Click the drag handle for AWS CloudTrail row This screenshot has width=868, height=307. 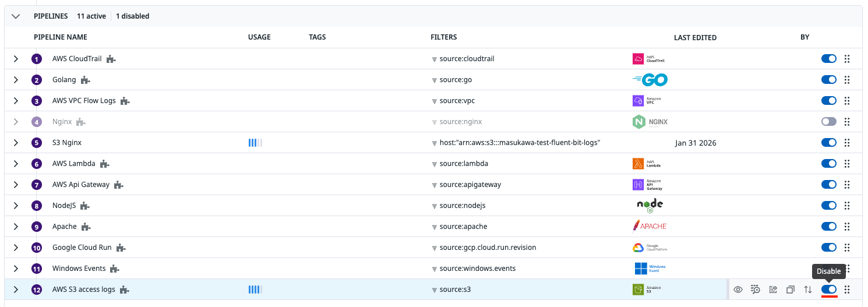tap(847, 59)
